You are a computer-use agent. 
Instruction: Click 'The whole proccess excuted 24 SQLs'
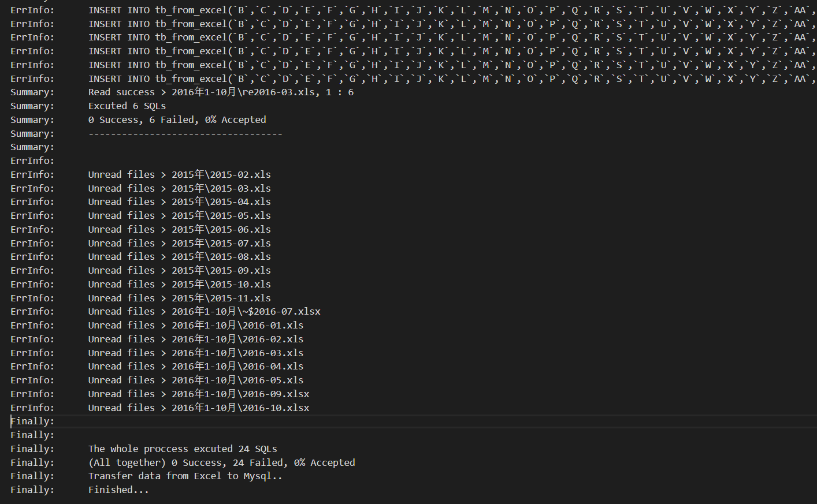[183, 449]
